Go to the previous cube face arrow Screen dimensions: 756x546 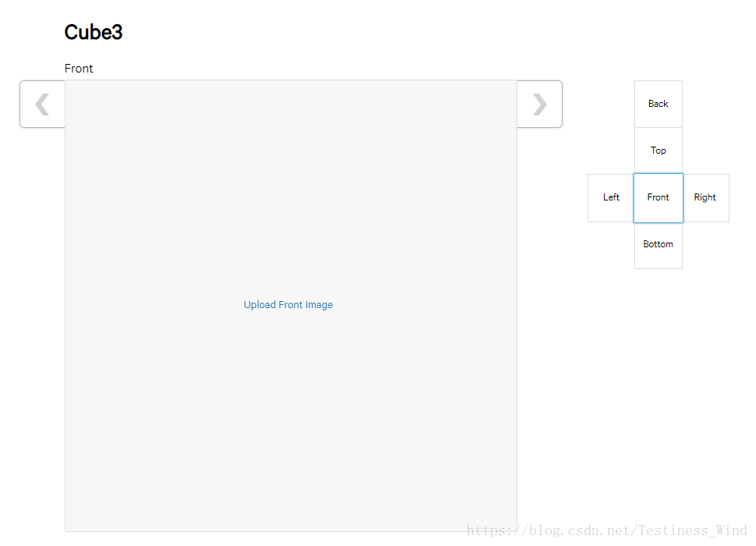tap(42, 104)
